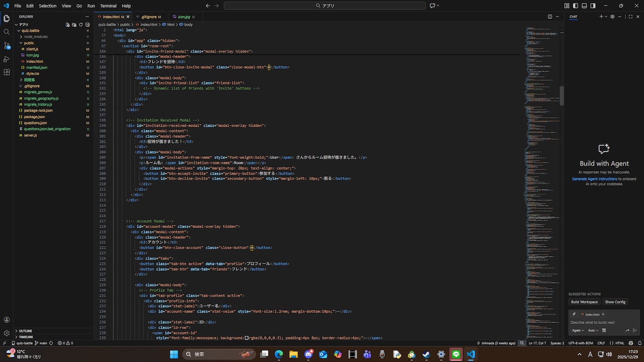The height and width of the screenshot is (362, 644).
Task: Open the File menu
Action: pos(17,6)
